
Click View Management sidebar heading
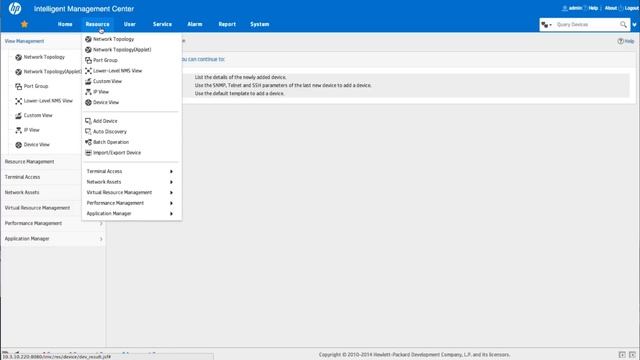coord(24,41)
